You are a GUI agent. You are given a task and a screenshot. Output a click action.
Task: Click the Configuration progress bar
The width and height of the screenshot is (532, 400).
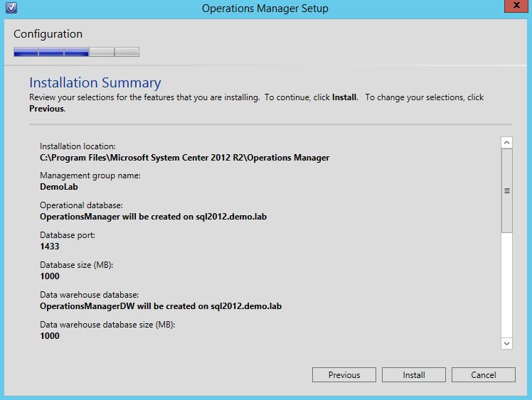[x=76, y=52]
